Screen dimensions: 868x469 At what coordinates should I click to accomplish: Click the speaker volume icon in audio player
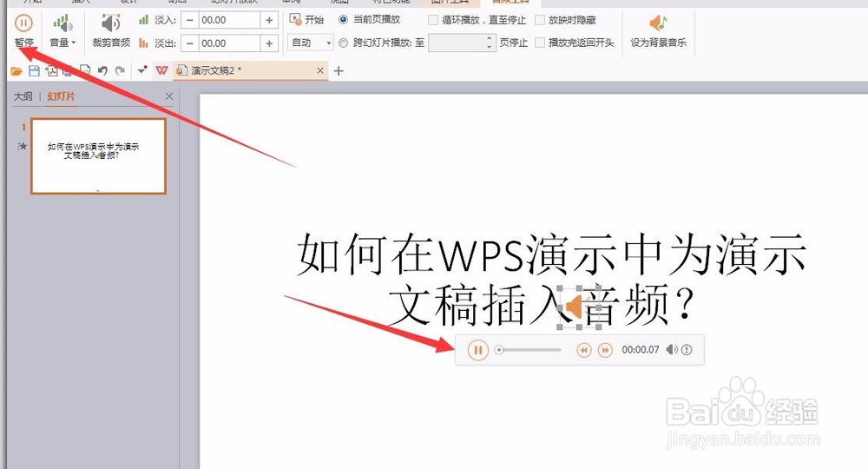[x=672, y=350]
